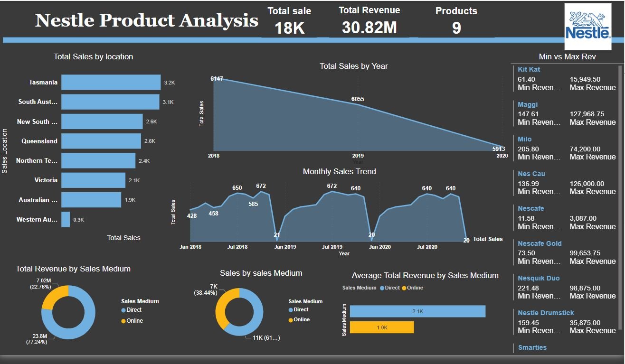
Task: Click Online legend marker under Total Revenue by Sales Medium
Action: click(123, 321)
